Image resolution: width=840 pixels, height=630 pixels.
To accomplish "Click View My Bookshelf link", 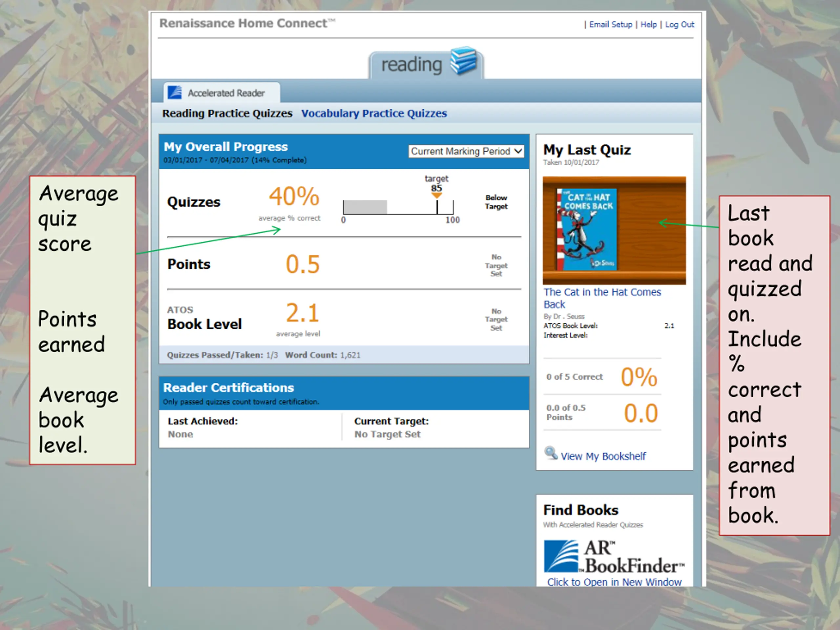I will [603, 456].
